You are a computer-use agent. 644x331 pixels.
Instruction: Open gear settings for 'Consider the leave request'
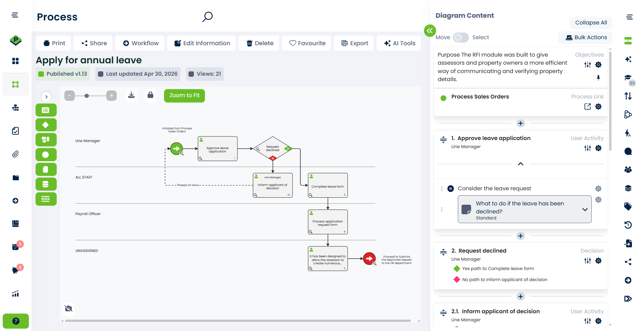pos(598,189)
